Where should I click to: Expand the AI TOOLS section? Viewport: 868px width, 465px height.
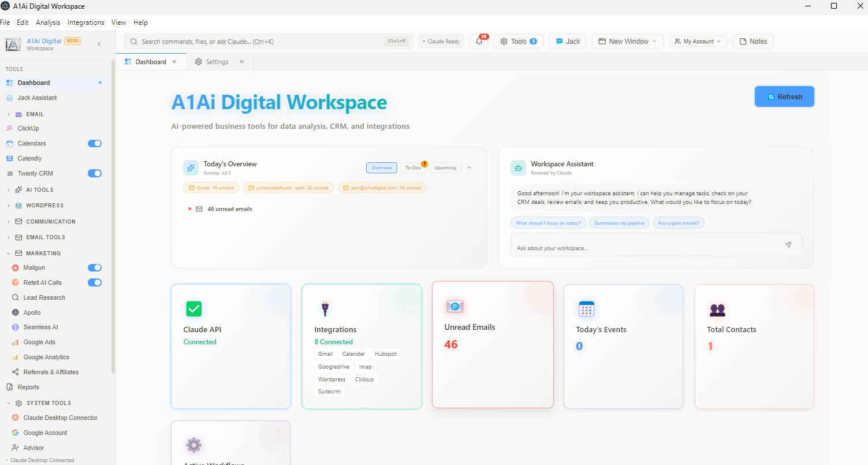tap(9, 189)
